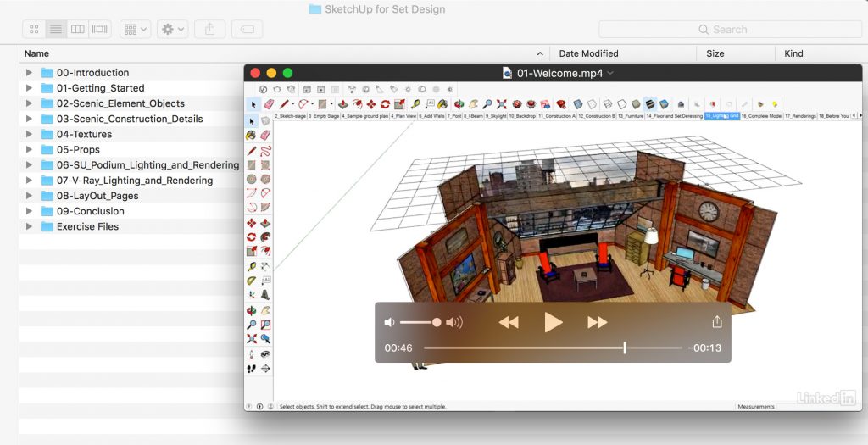This screenshot has height=445, width=868.
Task: Enable the Shaded With Textures style in SketchUp
Action: 650,104
